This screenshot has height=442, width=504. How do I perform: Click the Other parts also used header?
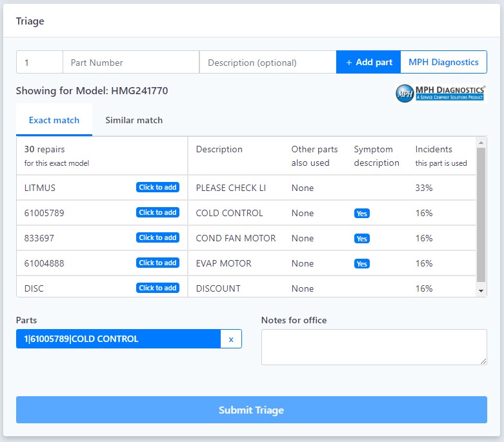(x=314, y=156)
